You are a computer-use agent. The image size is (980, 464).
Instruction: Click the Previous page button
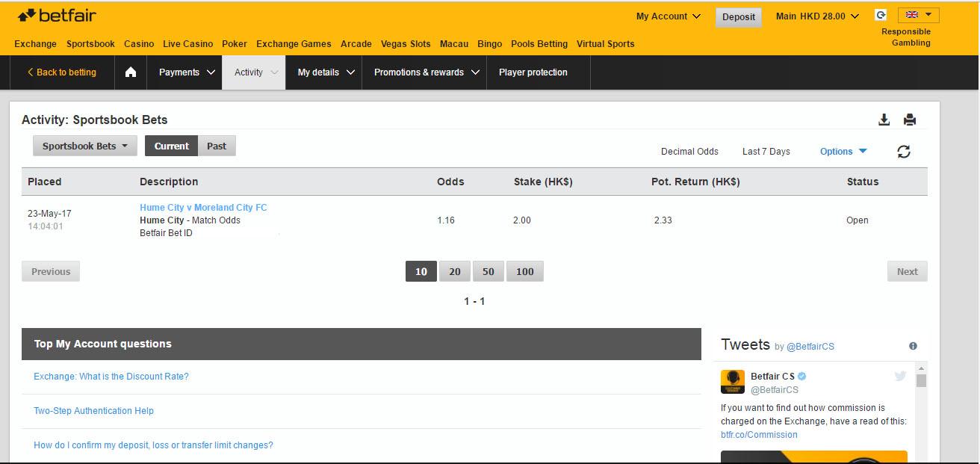(x=51, y=271)
